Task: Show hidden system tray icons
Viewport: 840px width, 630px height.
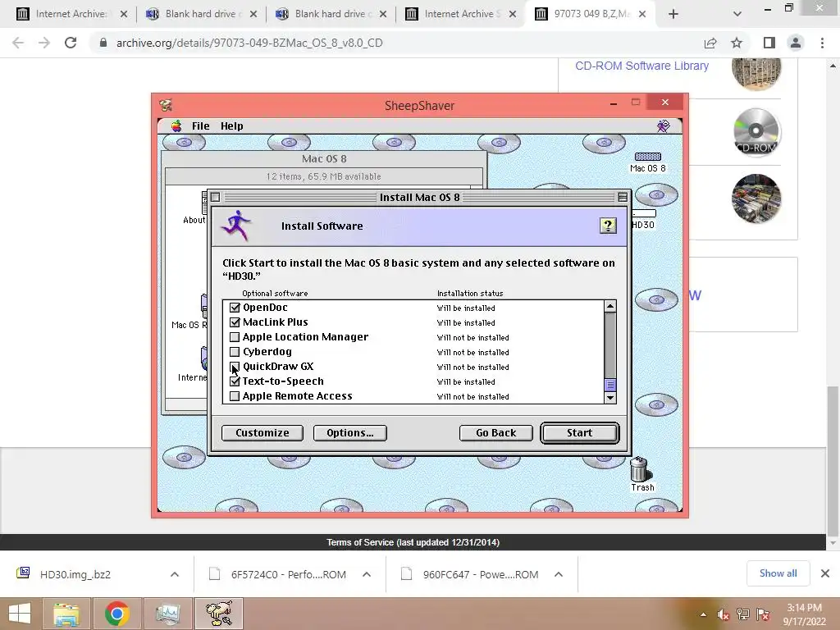Action: (x=703, y=614)
